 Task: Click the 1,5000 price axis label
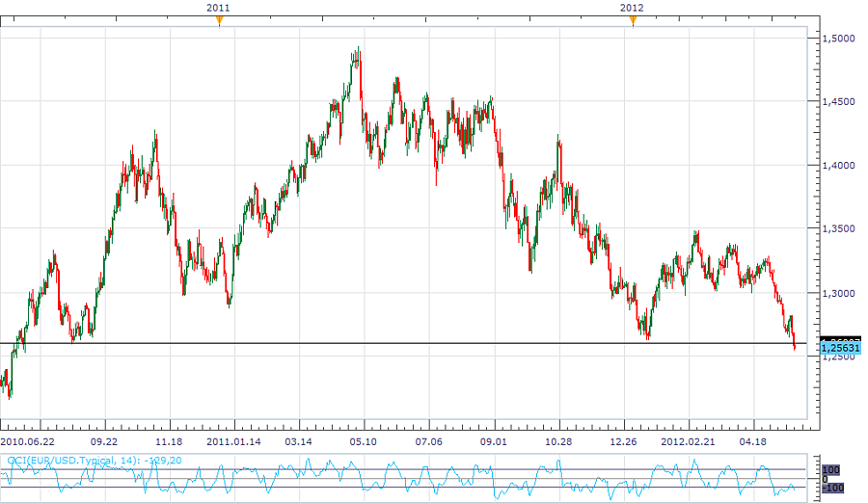[x=836, y=39]
